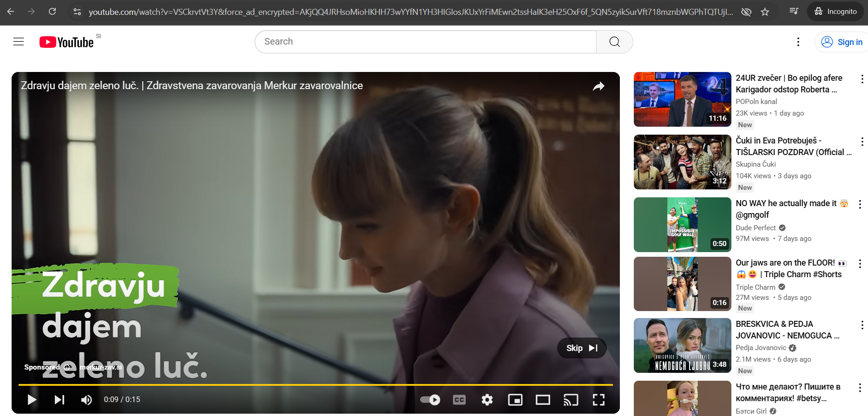The image size is (868, 416).
Task: Toggle the autoplay switch
Action: coord(430,400)
